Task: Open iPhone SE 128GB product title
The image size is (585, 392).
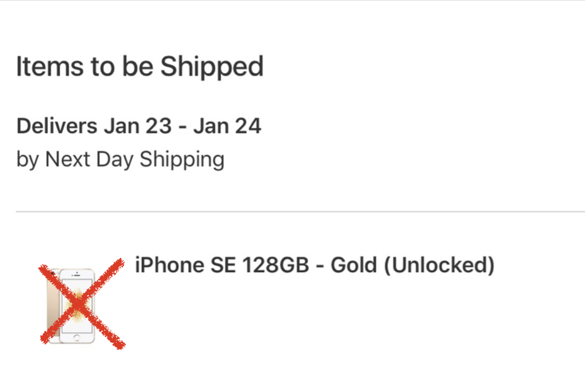Action: click(x=315, y=265)
